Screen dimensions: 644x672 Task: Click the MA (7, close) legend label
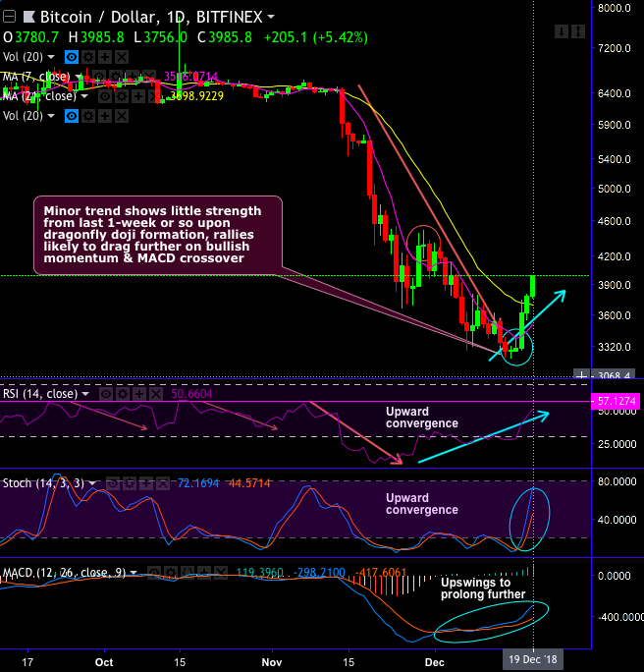36,77
